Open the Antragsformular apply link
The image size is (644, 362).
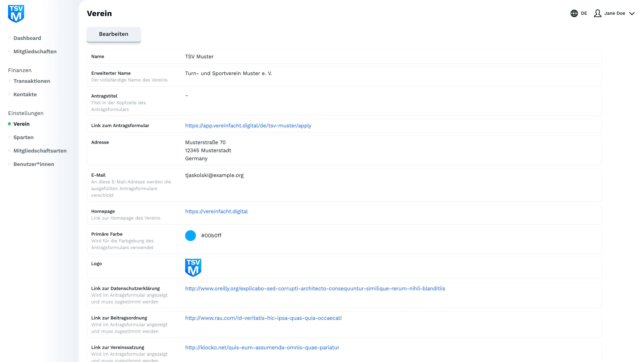[248, 126]
